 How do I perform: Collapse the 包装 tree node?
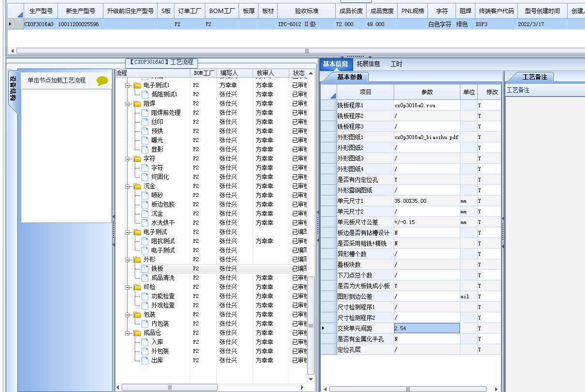click(x=128, y=315)
